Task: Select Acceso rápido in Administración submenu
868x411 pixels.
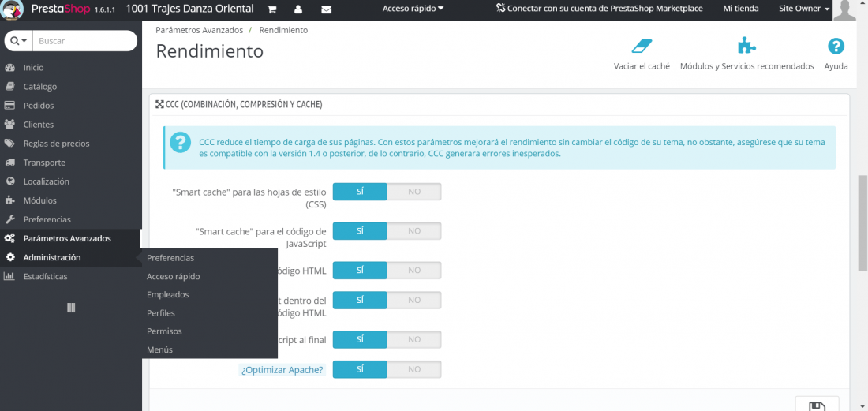Action: coord(174,276)
